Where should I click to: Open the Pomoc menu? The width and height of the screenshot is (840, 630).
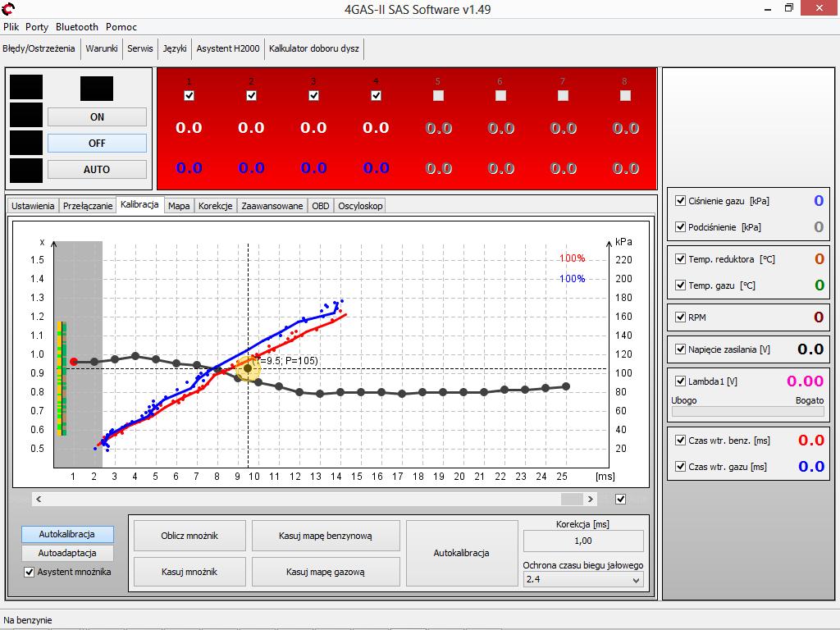tap(121, 27)
